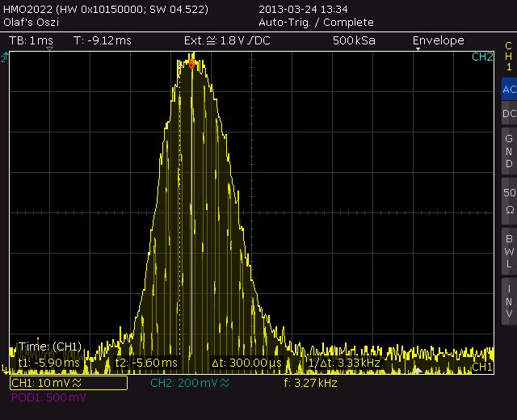Select AC coupling for channel 1
This screenshot has width=517, height=420.
(x=508, y=90)
